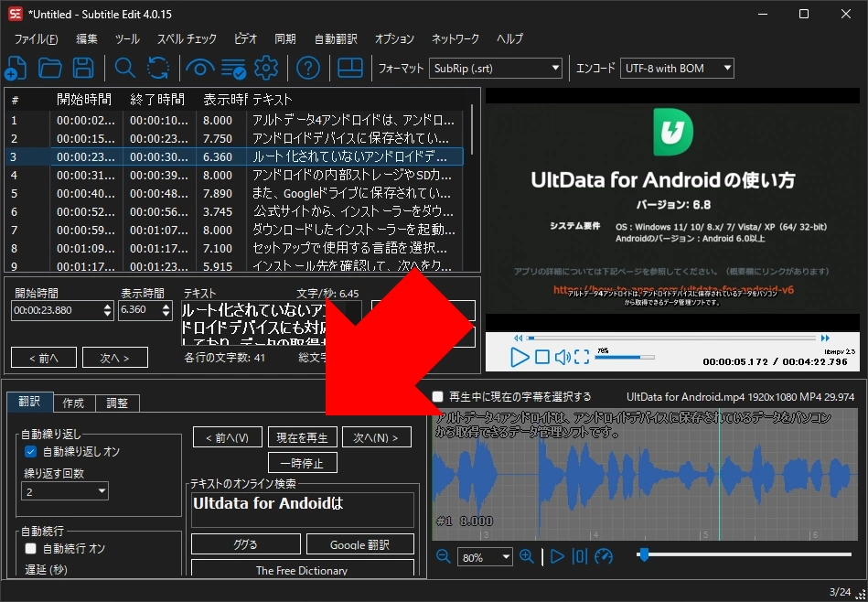Open the ツール menu
The height and width of the screenshot is (602, 868).
(127, 38)
